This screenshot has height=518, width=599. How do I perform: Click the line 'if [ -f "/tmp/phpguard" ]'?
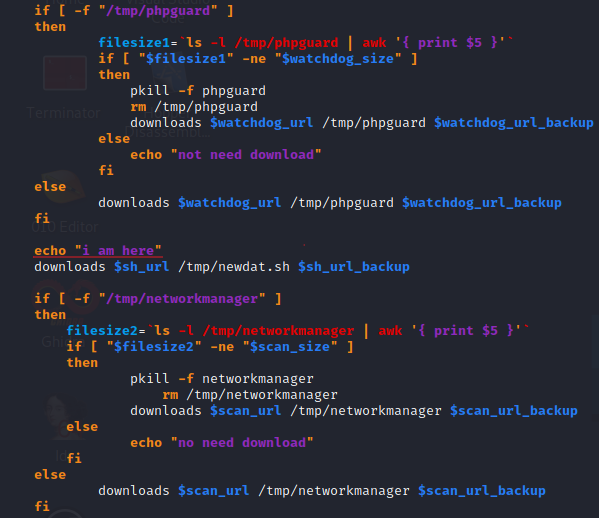134,11
